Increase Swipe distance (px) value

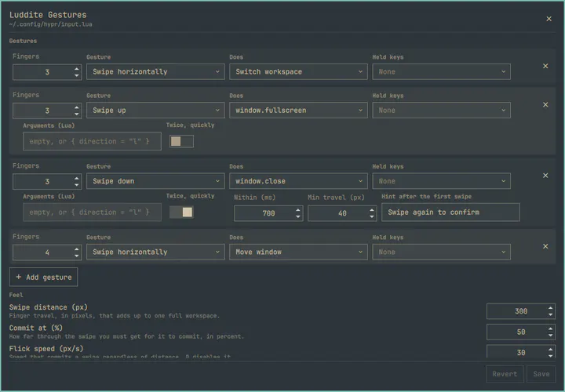point(550,308)
